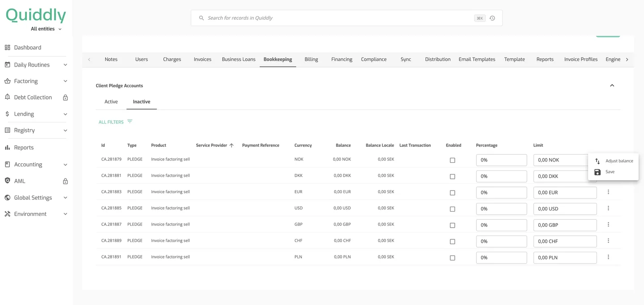644x305 pixels.
Task: Choose Save from popup menu
Action: [613, 172]
